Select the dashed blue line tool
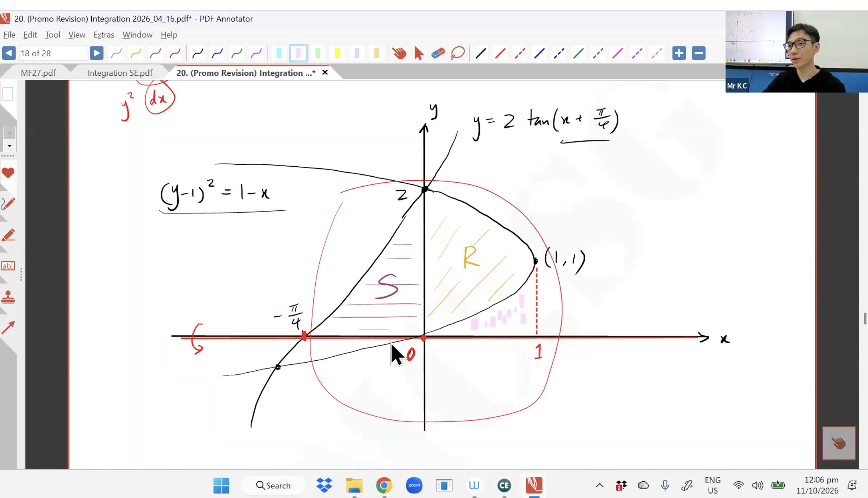868x498 pixels. (559, 53)
